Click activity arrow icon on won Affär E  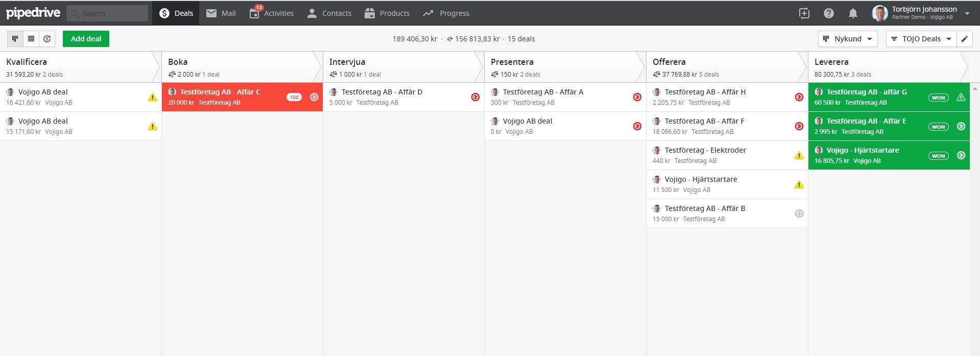click(x=961, y=126)
